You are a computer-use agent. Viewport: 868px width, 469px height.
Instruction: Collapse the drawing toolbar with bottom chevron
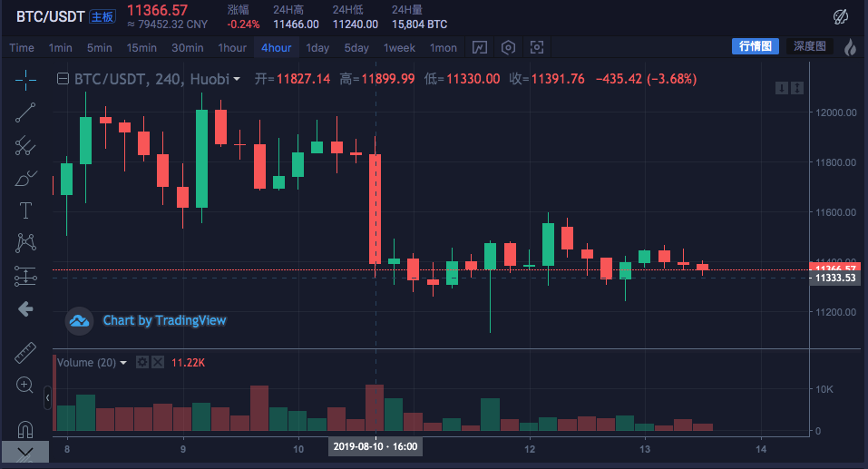[25, 452]
